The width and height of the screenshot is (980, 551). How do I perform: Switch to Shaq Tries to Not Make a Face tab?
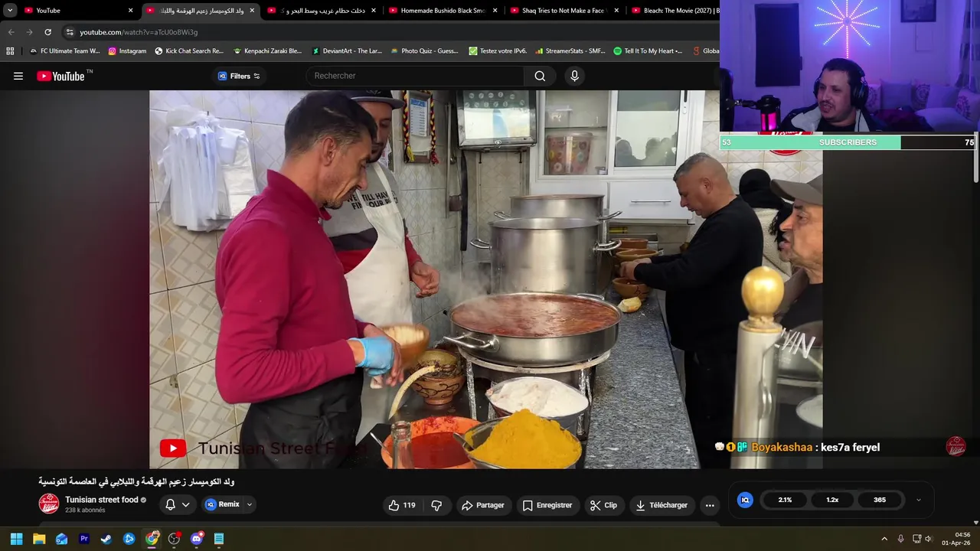pos(564,11)
